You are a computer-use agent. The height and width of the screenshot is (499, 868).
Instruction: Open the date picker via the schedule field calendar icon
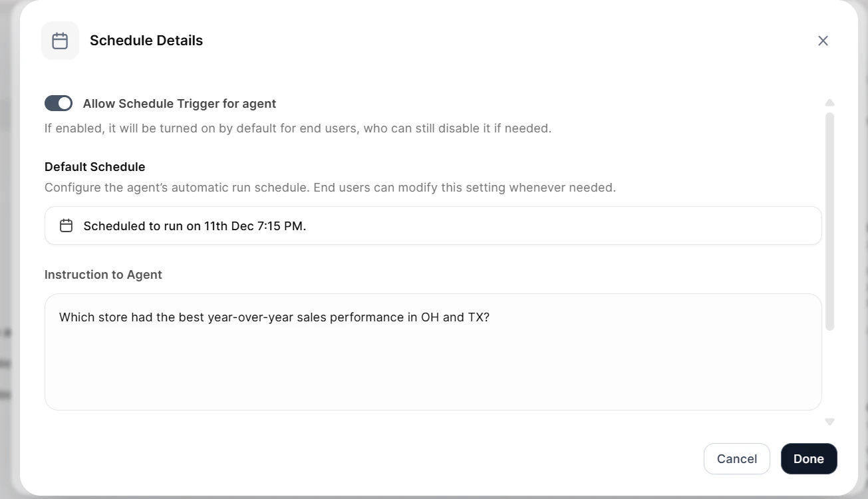[x=66, y=226]
